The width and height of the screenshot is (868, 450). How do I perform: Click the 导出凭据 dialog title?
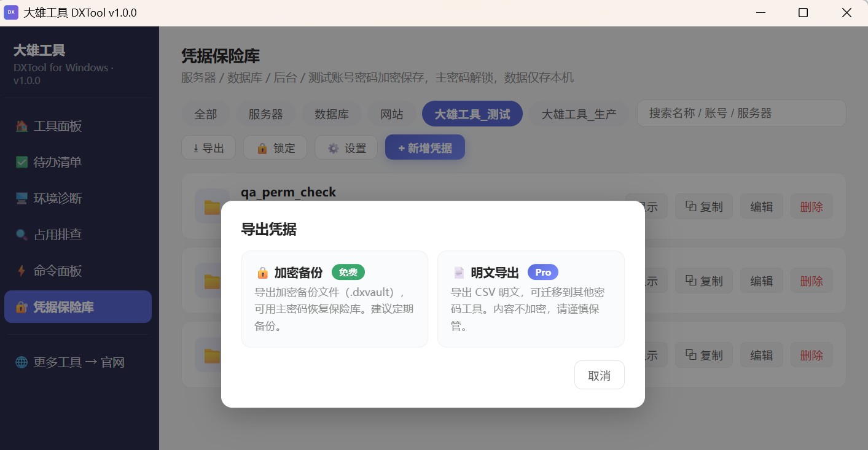[269, 230]
